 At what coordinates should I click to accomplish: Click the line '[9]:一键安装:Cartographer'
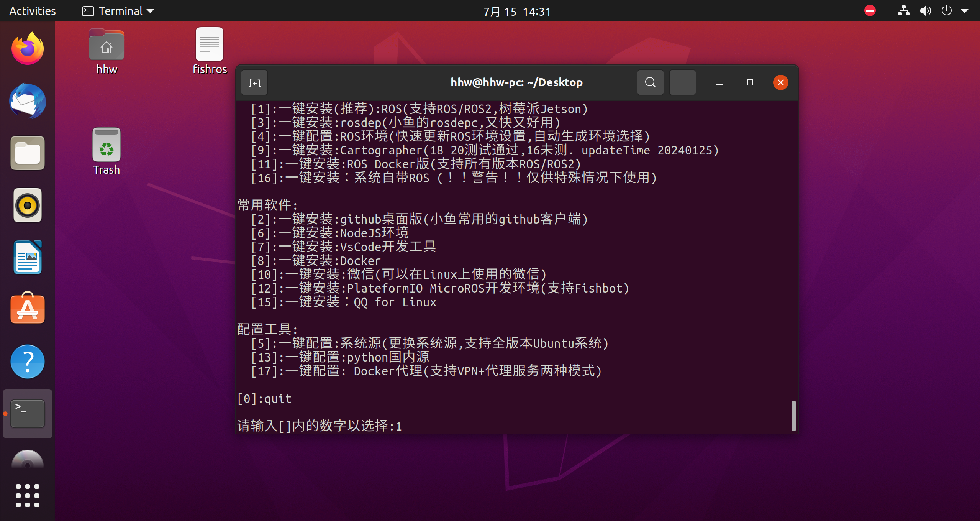(485, 150)
